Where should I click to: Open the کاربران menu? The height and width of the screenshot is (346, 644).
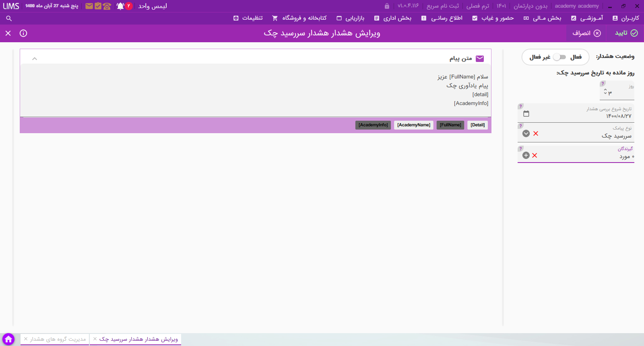click(626, 18)
